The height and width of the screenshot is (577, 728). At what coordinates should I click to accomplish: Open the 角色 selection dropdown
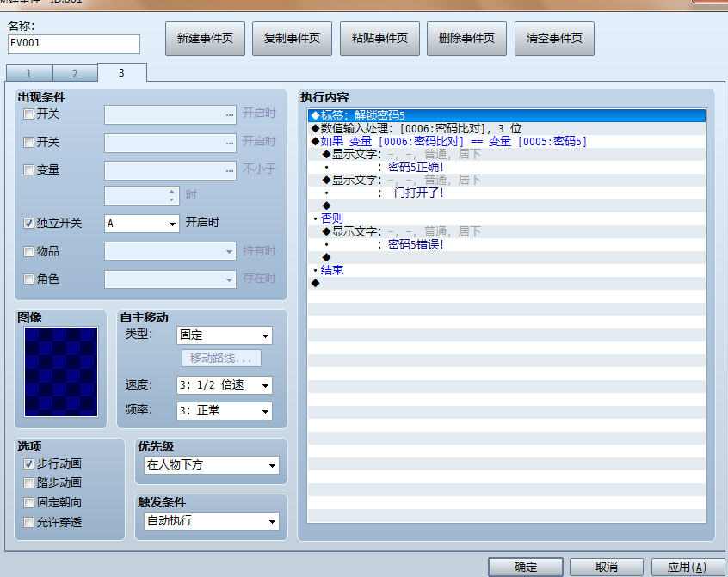pos(170,279)
